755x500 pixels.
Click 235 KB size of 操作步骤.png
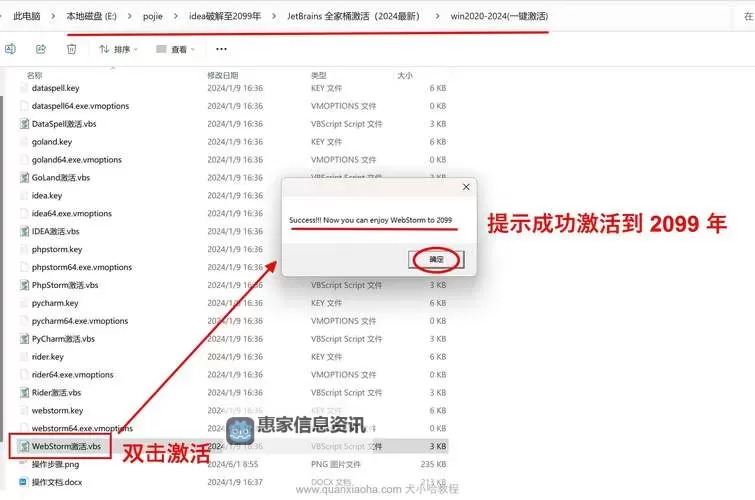click(433, 464)
